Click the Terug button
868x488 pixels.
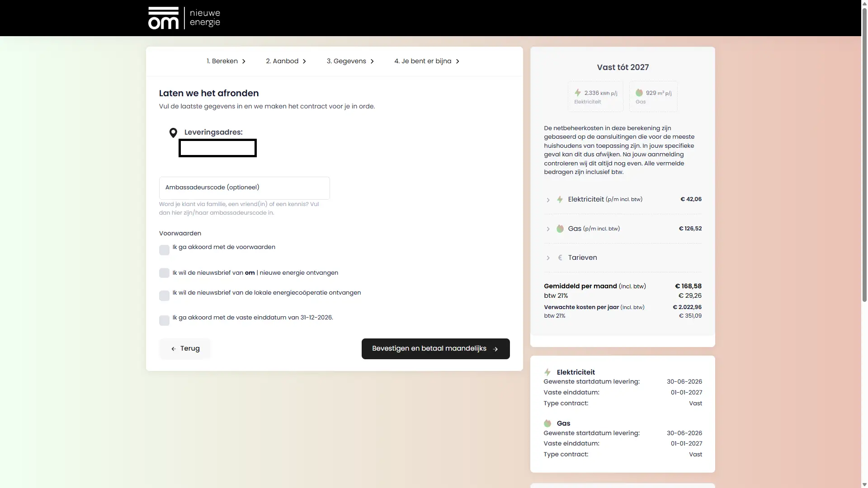[184, 348]
